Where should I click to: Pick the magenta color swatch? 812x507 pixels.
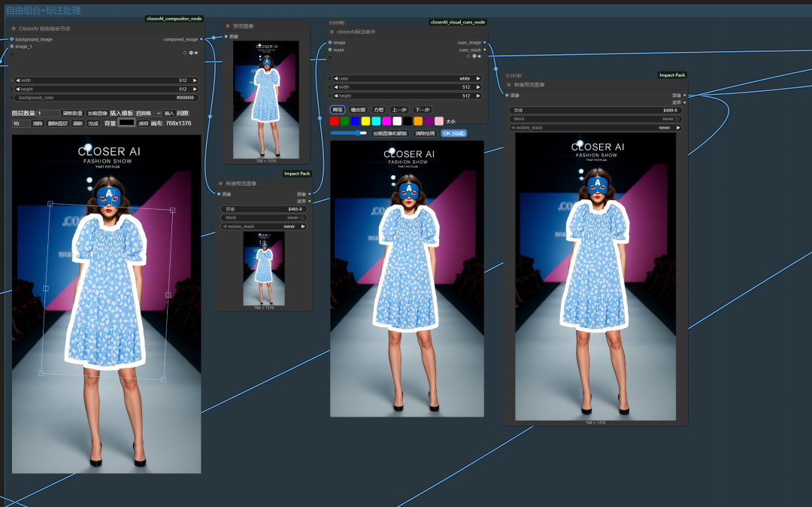(x=387, y=121)
